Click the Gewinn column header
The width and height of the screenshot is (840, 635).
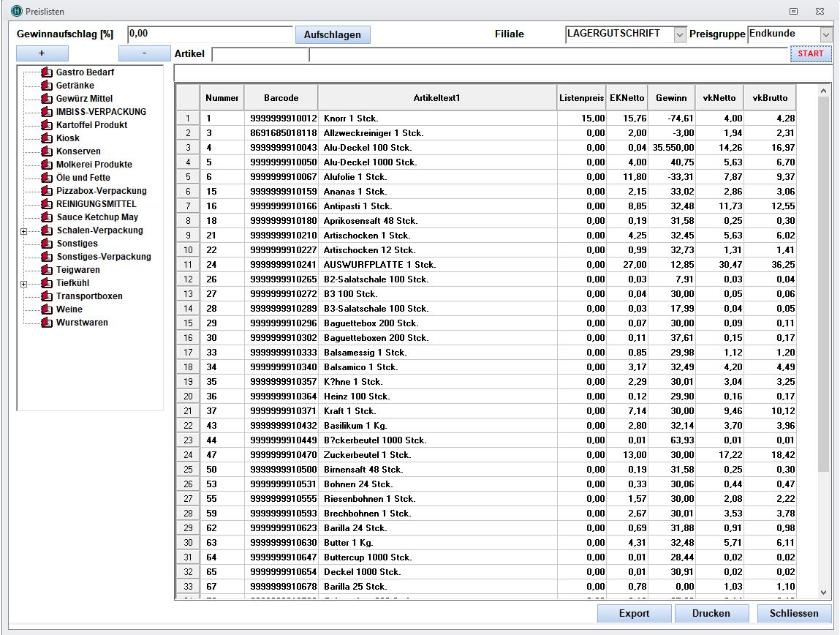(x=670, y=98)
